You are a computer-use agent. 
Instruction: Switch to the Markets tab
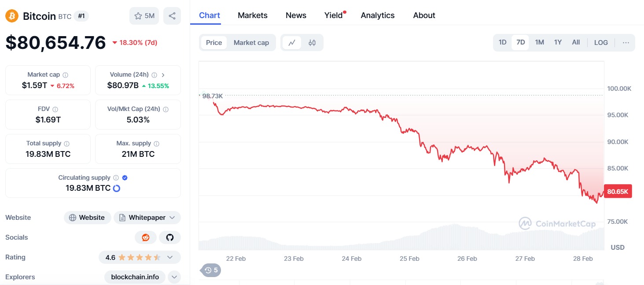click(x=253, y=15)
